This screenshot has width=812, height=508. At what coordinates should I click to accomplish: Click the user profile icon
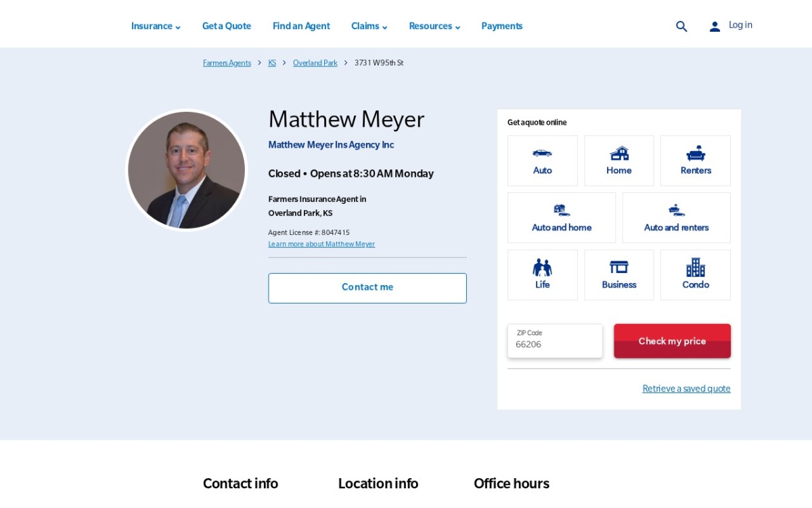tap(715, 26)
